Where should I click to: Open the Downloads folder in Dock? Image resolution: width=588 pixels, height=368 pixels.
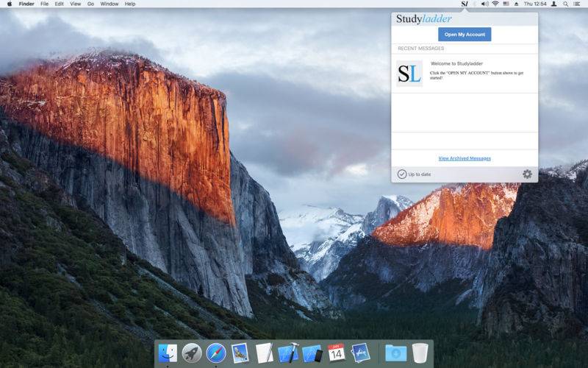click(395, 353)
